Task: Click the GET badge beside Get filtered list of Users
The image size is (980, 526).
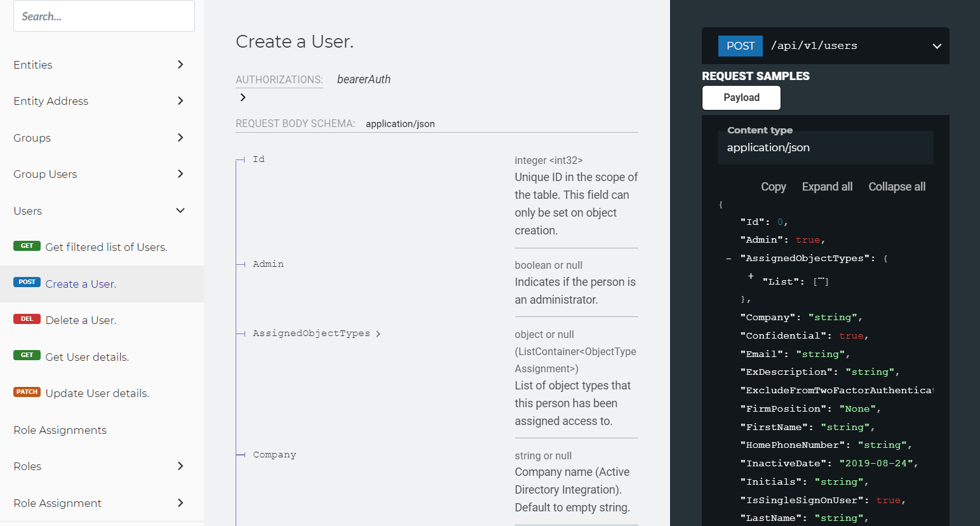Action: (x=27, y=246)
